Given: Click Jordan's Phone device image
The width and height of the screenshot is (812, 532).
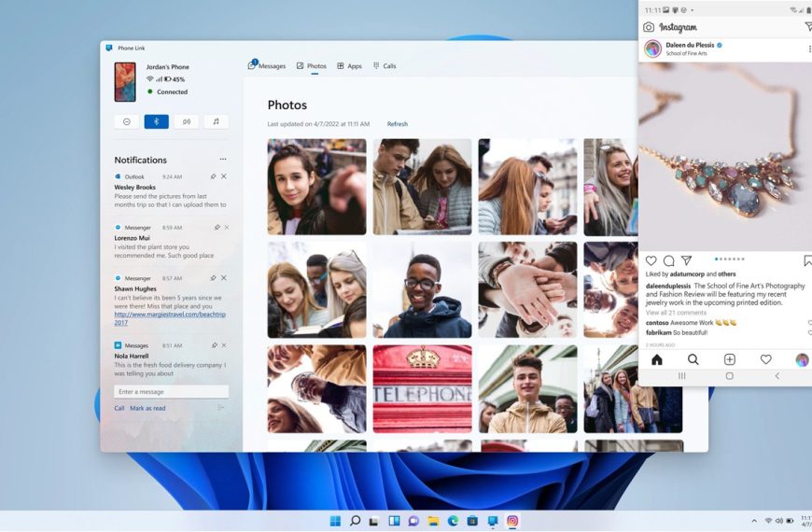Looking at the screenshot, I should [x=125, y=82].
